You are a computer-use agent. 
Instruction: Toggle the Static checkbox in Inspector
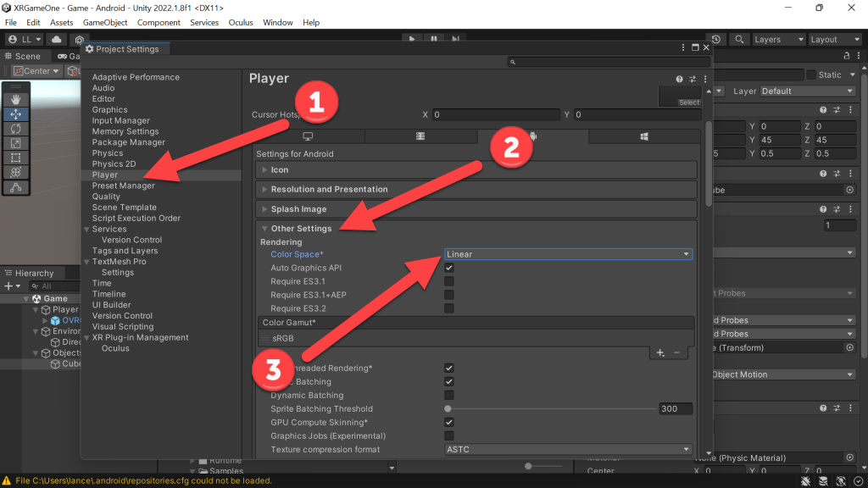click(x=811, y=75)
